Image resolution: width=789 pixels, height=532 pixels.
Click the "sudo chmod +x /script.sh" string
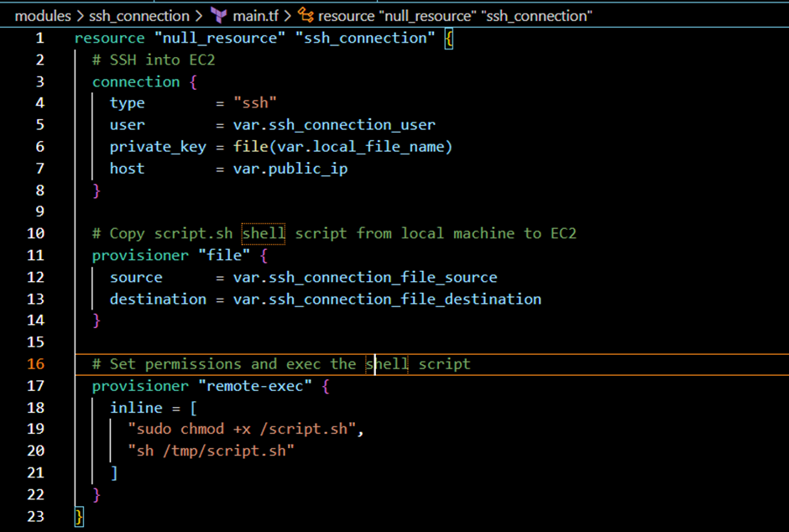(x=245, y=429)
